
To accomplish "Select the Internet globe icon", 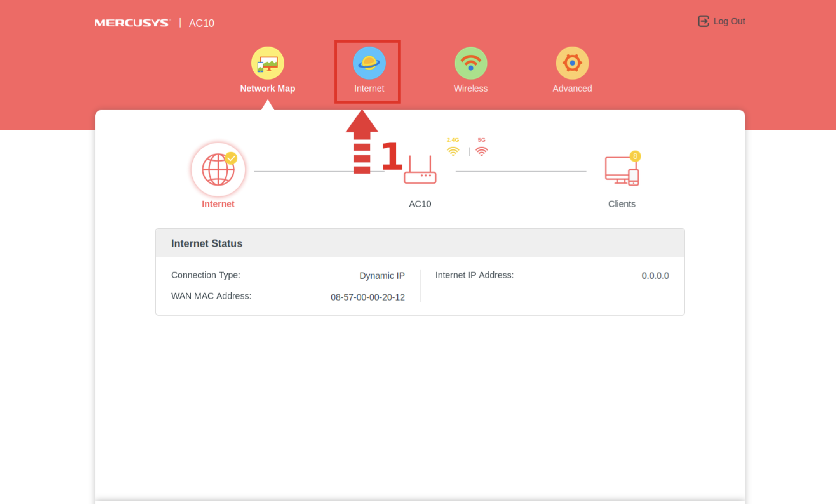I will (218, 169).
